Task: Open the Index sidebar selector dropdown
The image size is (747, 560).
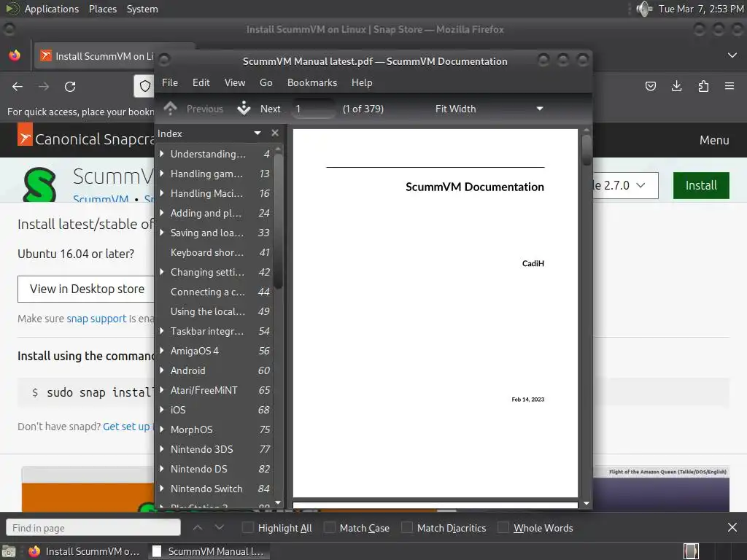Action: tap(258, 133)
